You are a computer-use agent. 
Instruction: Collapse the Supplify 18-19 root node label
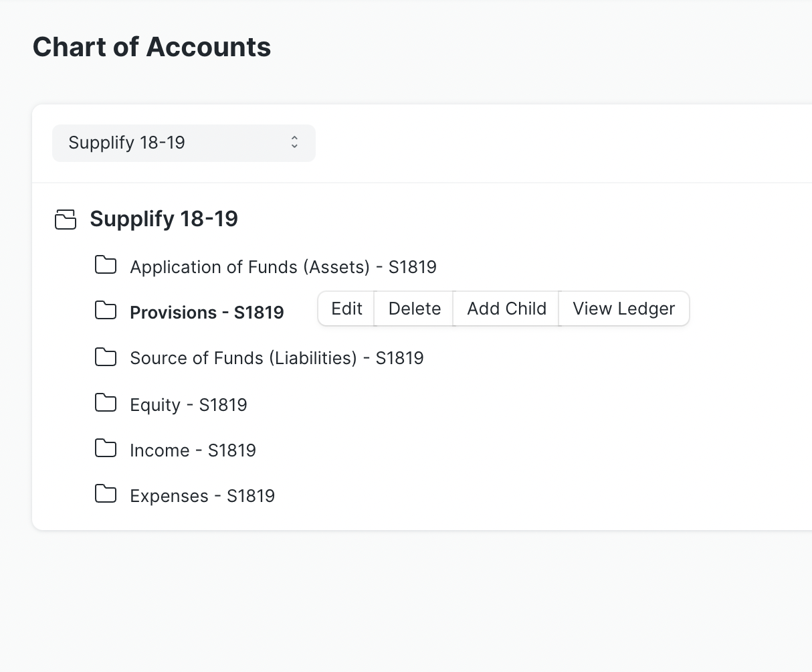tap(164, 219)
